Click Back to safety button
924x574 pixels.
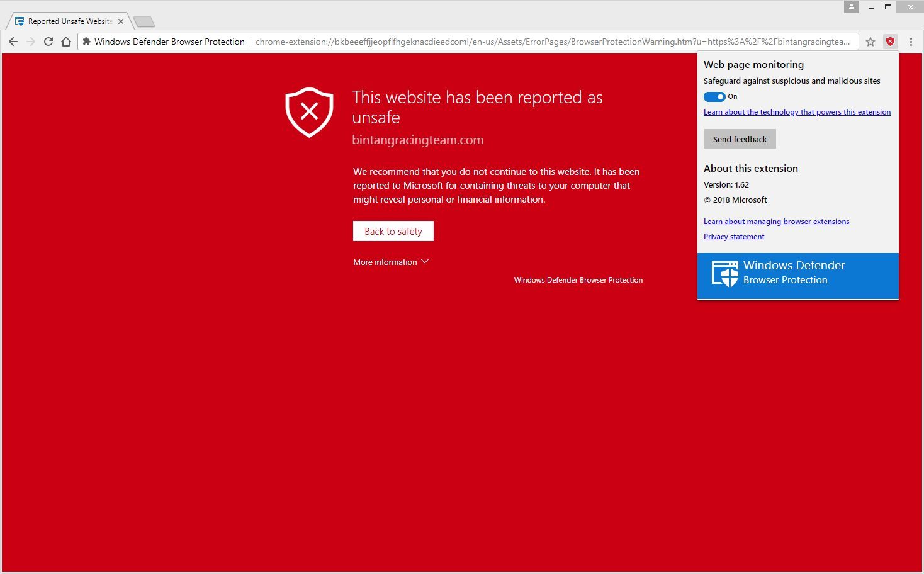point(393,231)
